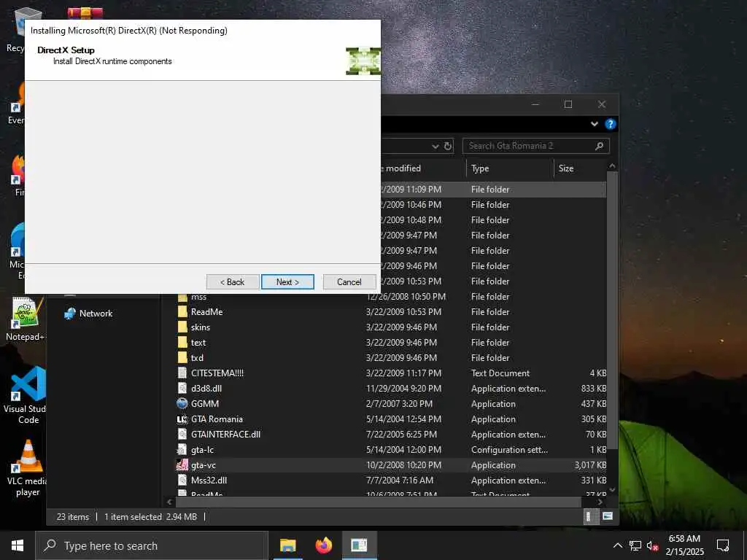The image size is (747, 560).
Task: Select the gta-lc configuration file icon
Action: pyautogui.click(x=182, y=449)
